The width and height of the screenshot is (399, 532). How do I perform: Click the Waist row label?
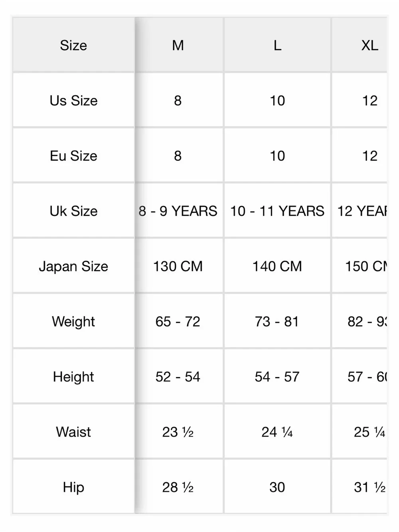[73, 432]
